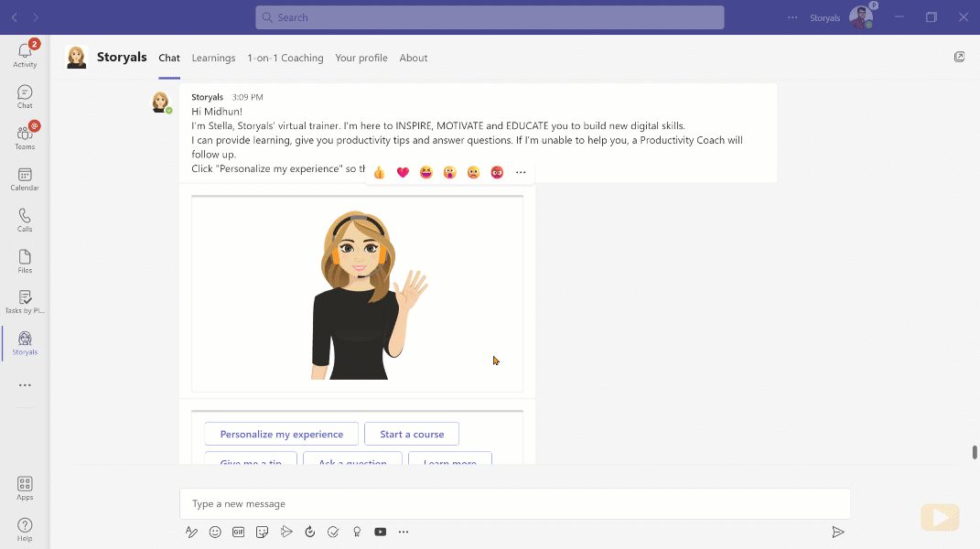Open the Your profile tab
The width and height of the screenshot is (980, 549).
pos(361,58)
